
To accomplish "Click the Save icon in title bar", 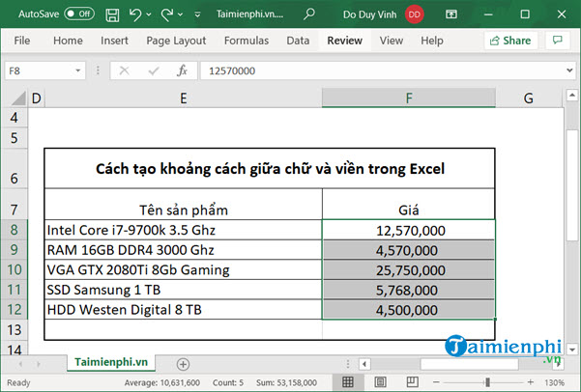I will pyautogui.click(x=112, y=14).
